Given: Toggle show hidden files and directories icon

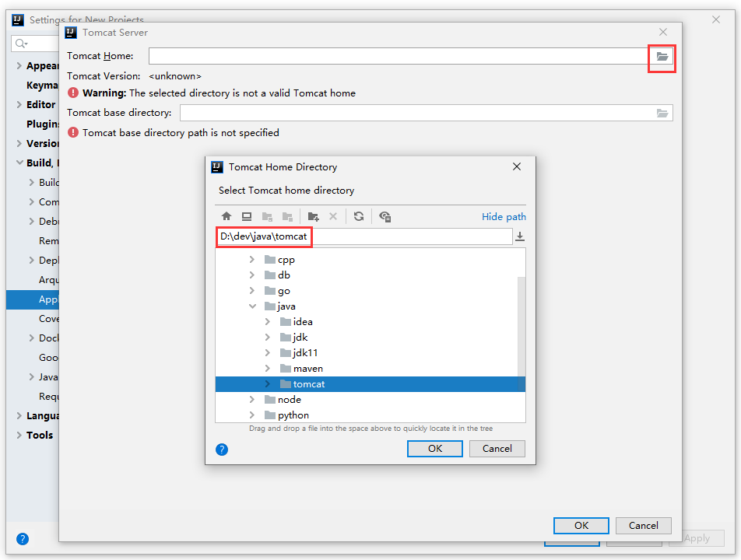Looking at the screenshot, I should click(385, 216).
